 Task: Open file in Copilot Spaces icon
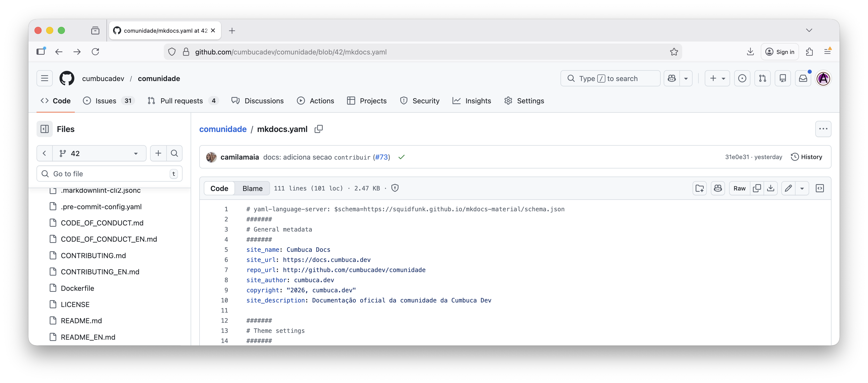click(699, 188)
